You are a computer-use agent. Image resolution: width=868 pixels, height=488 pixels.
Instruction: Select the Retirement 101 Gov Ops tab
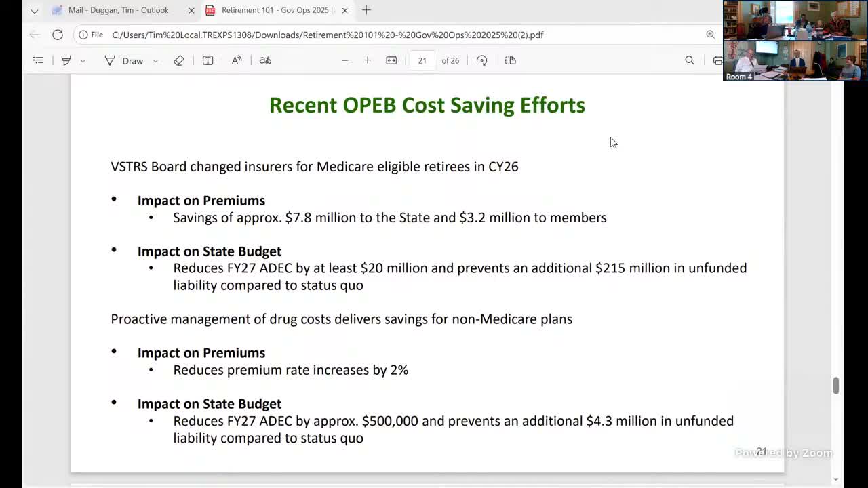(271, 10)
